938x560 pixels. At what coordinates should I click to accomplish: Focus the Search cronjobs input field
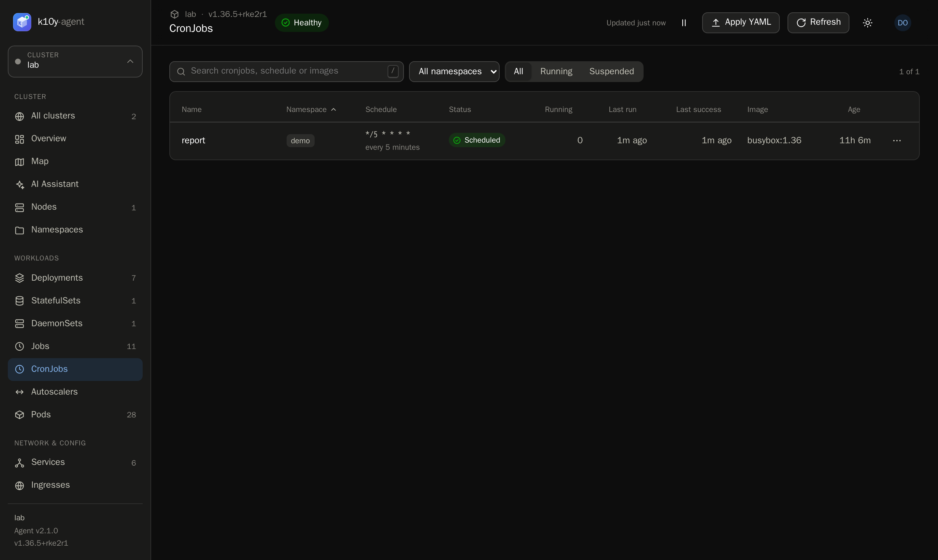coord(287,71)
